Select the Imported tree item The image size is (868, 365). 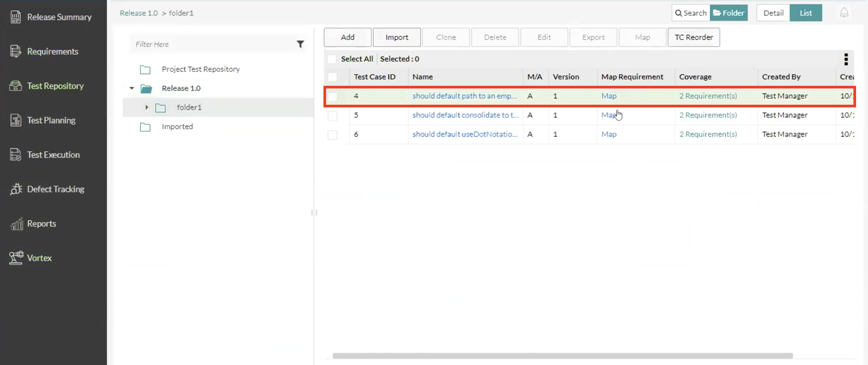(177, 127)
